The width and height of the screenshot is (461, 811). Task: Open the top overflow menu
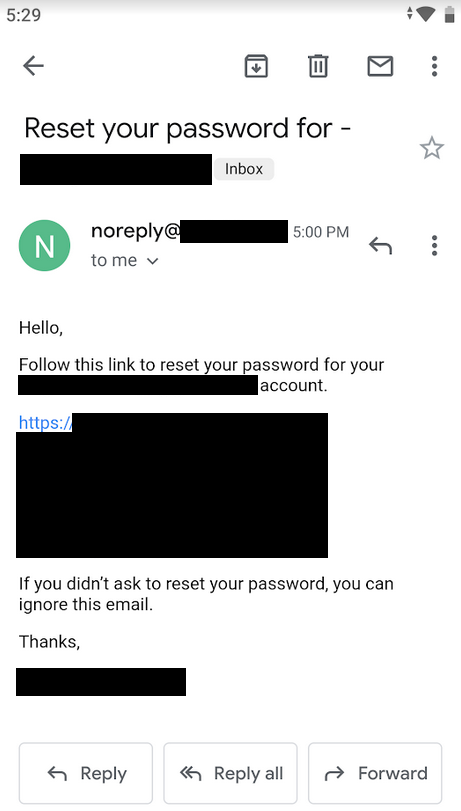(x=435, y=66)
